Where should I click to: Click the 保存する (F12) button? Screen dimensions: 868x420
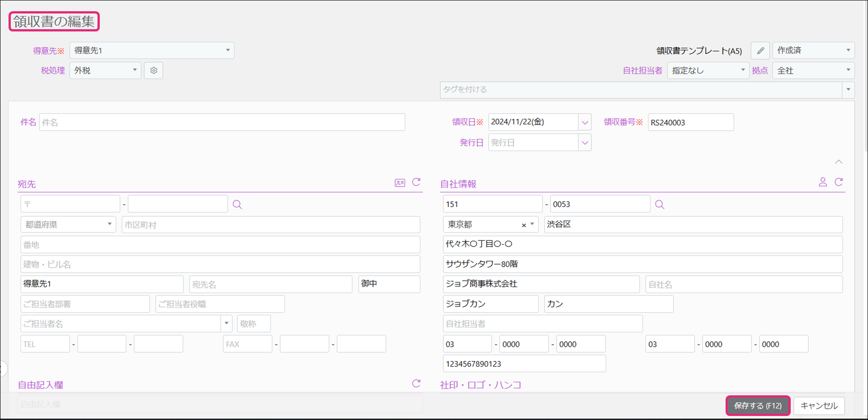[x=758, y=406]
